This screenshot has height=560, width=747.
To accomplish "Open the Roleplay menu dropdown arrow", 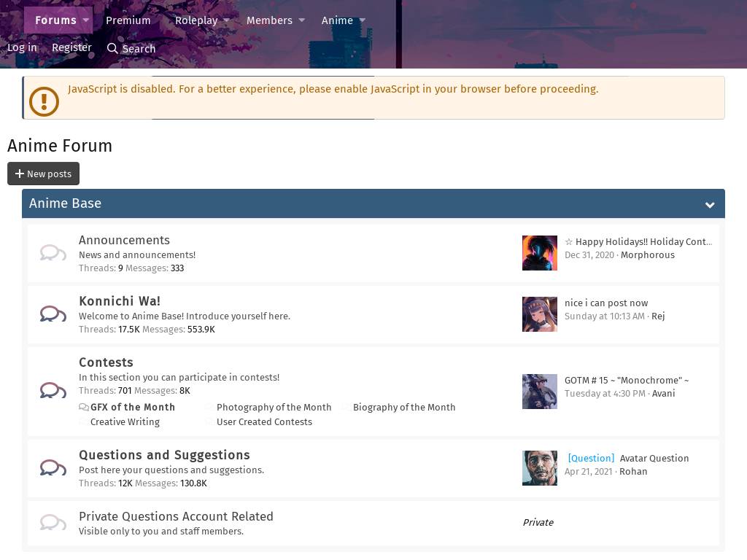I will click(226, 20).
